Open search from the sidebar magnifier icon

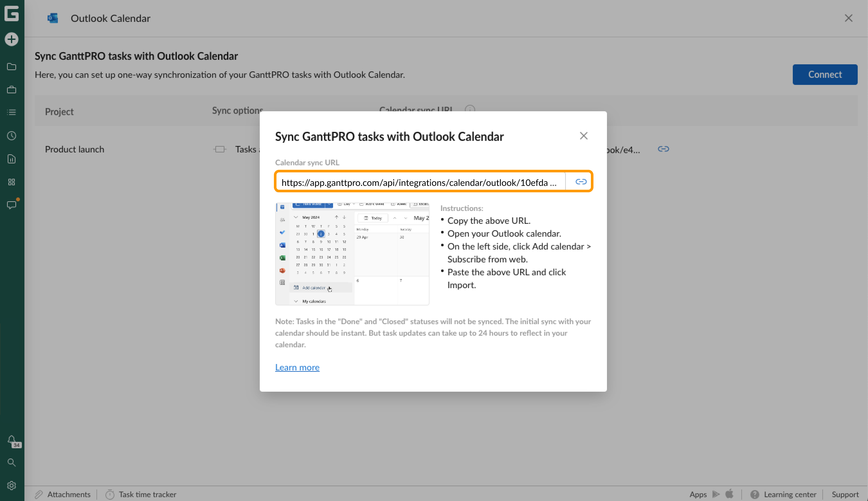click(11, 462)
